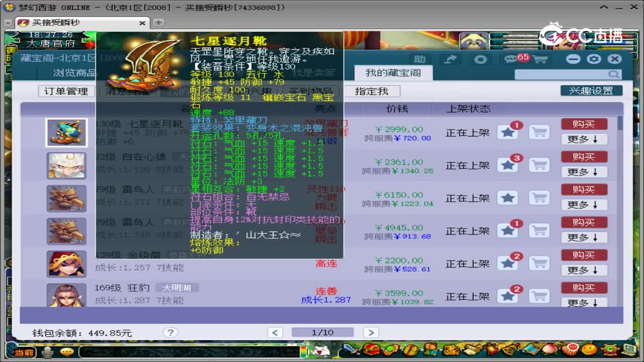
Task: Star the 狂豹 listing priced ¥3599.00
Action: tap(508, 296)
